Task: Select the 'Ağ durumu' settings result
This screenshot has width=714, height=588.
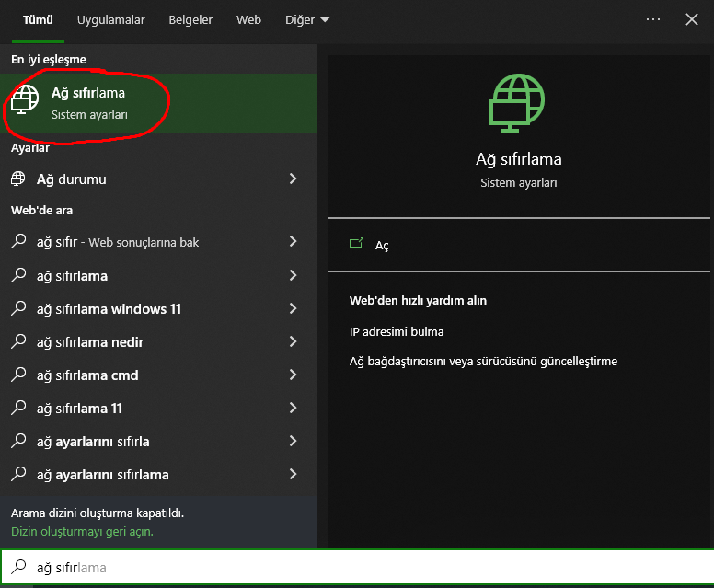Action: click(x=158, y=179)
